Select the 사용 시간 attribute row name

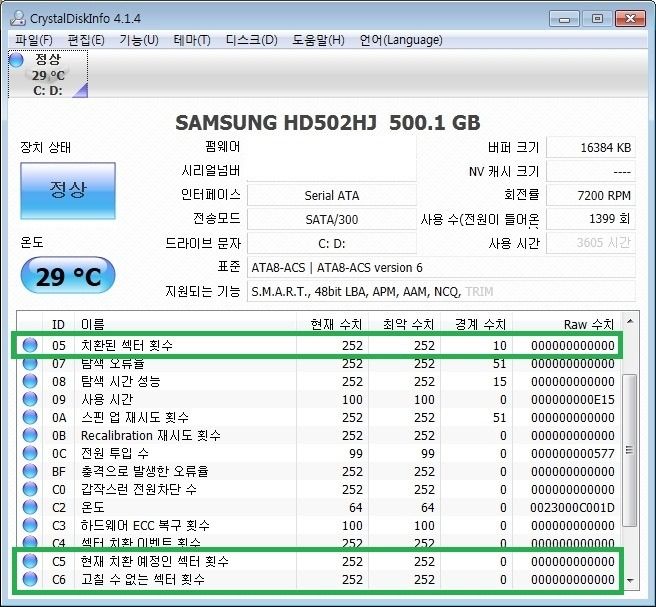(x=107, y=399)
